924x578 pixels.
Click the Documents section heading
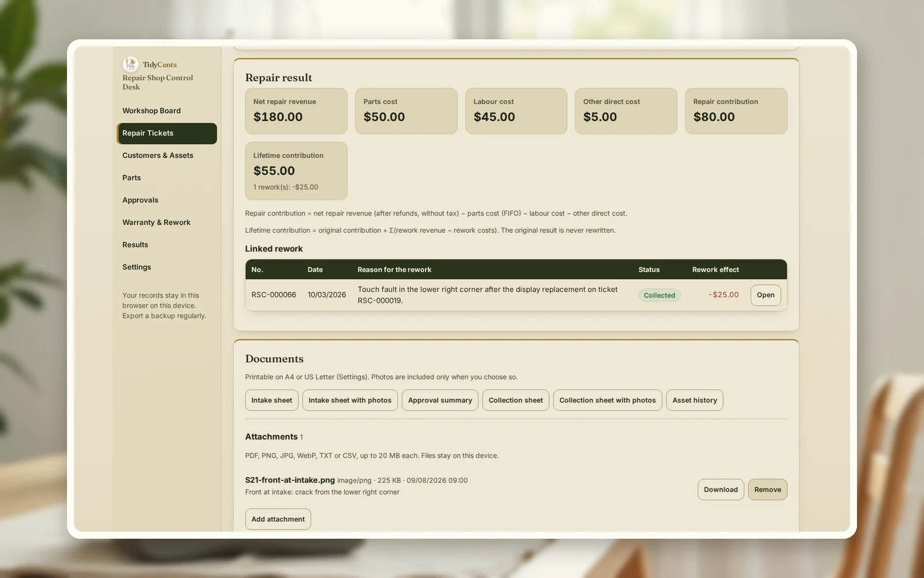[x=274, y=359]
